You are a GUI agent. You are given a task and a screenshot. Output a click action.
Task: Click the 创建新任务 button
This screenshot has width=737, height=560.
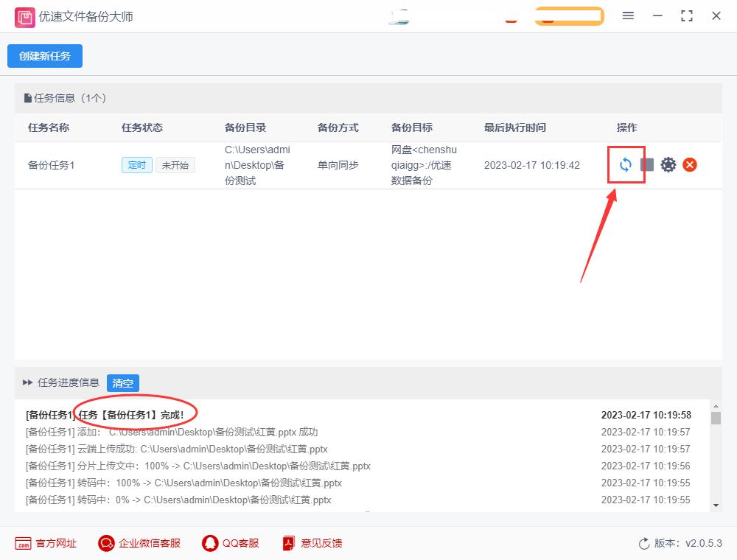pyautogui.click(x=44, y=55)
